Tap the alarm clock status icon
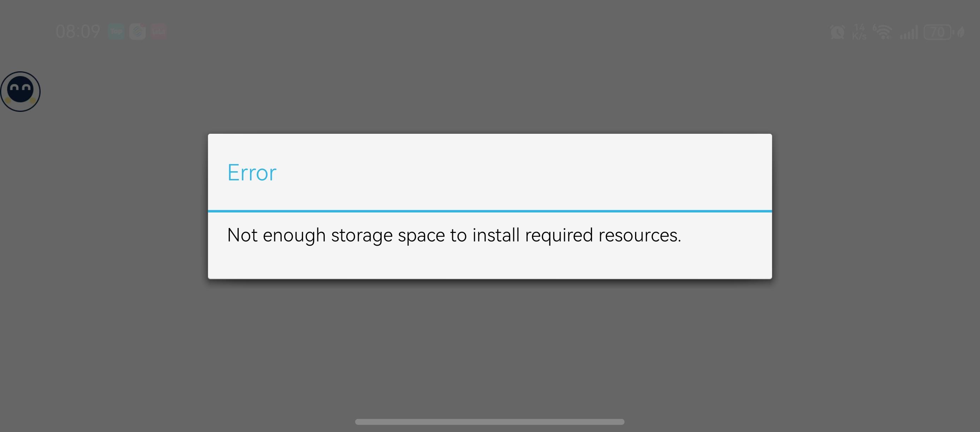 tap(837, 32)
